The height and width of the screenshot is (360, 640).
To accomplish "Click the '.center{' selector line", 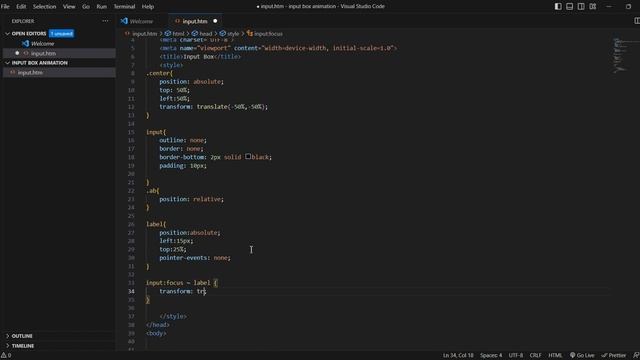I will (159, 73).
